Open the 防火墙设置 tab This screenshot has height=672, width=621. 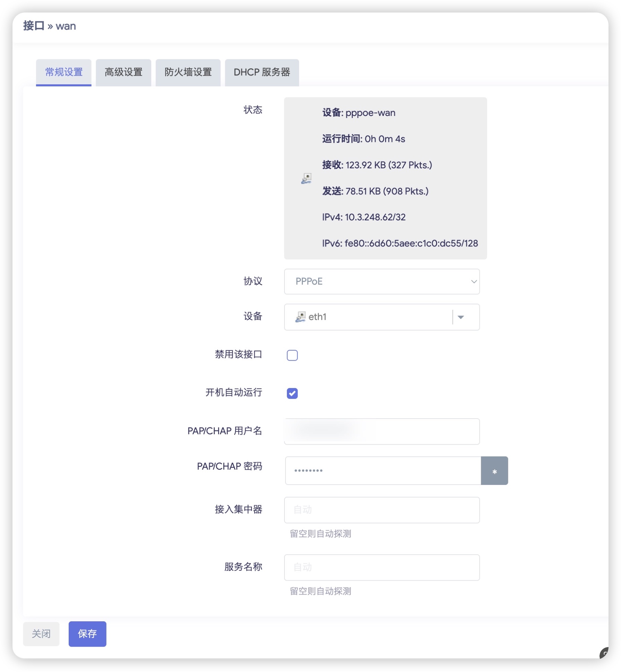point(188,72)
